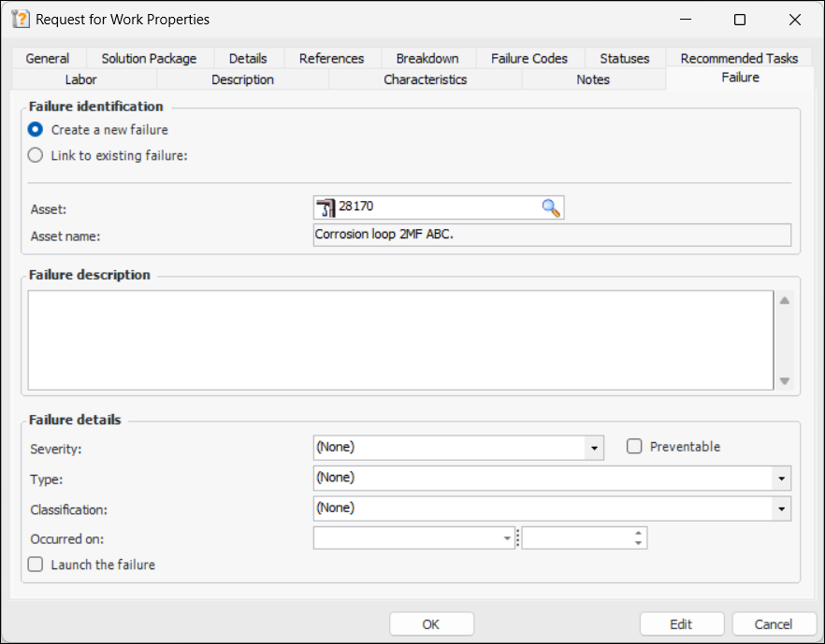Switch to the Characteristics tab
The image size is (825, 644).
425,79
